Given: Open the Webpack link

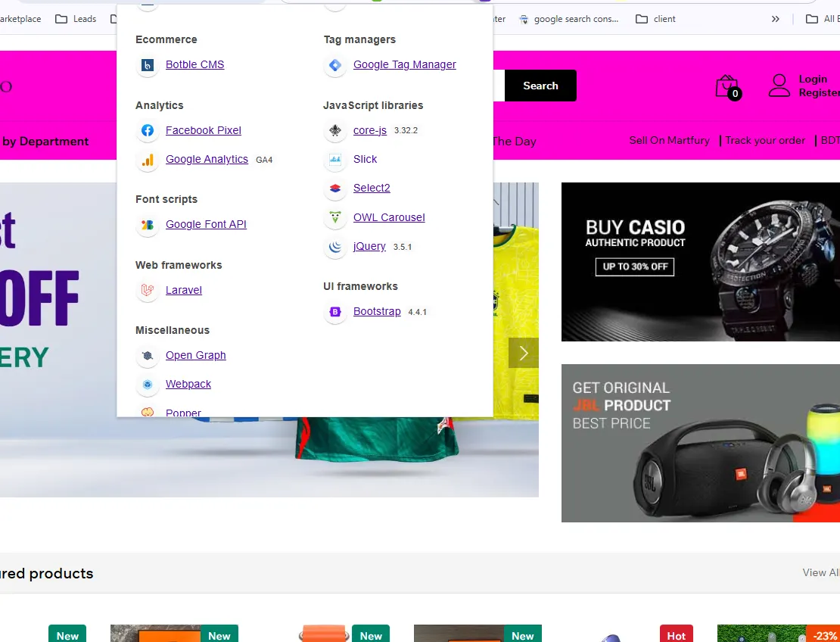Looking at the screenshot, I should click(x=188, y=385).
